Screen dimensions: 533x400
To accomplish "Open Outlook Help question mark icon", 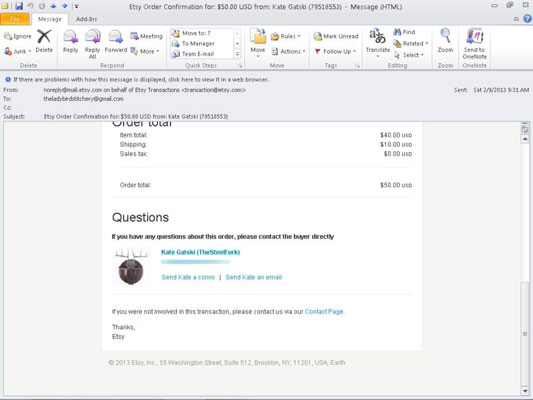I will [527, 19].
